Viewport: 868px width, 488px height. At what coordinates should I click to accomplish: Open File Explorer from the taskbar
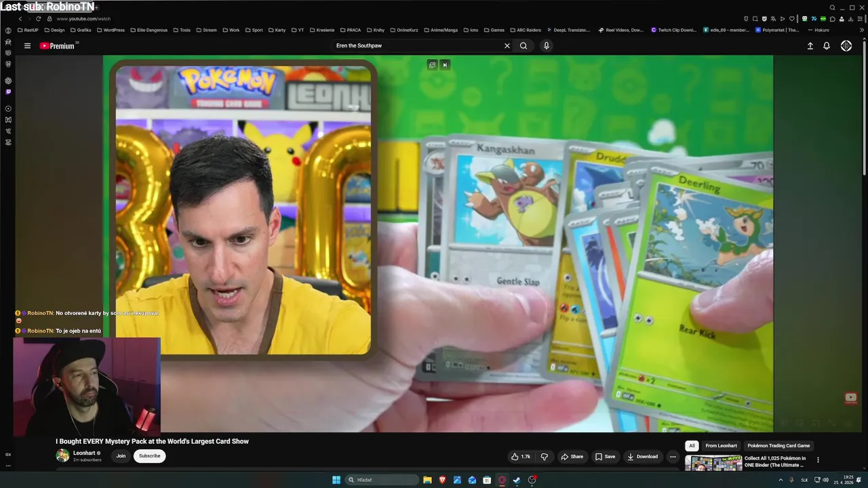click(427, 480)
